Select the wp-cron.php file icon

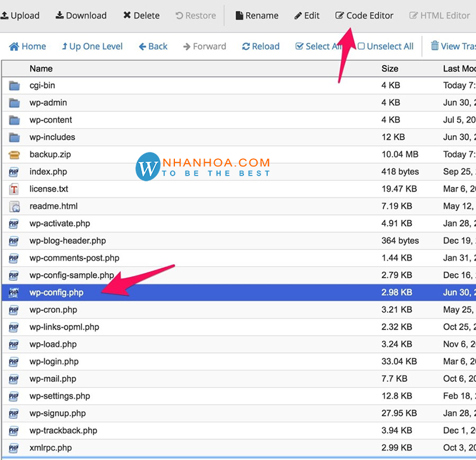[x=14, y=310]
